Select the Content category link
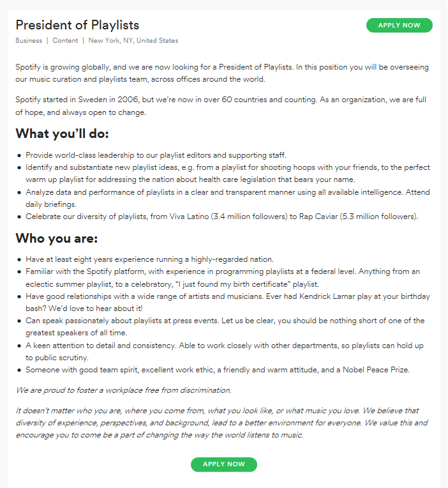This screenshot has width=448, height=488. coord(65,41)
